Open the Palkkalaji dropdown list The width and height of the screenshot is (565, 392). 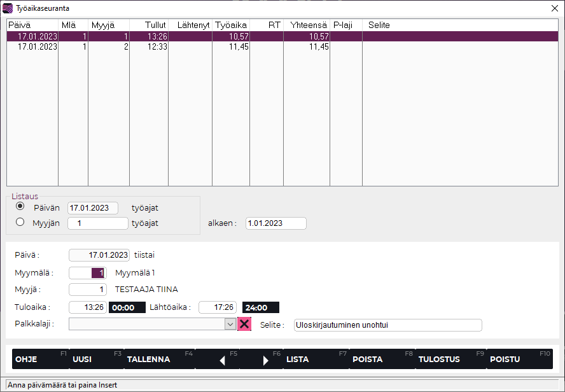(230, 324)
